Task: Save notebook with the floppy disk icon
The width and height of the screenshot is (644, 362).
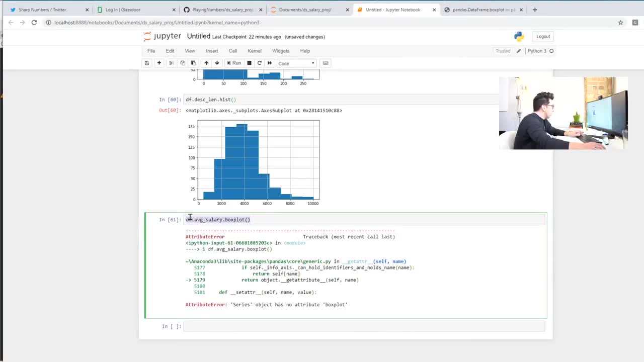Action: coord(147,63)
